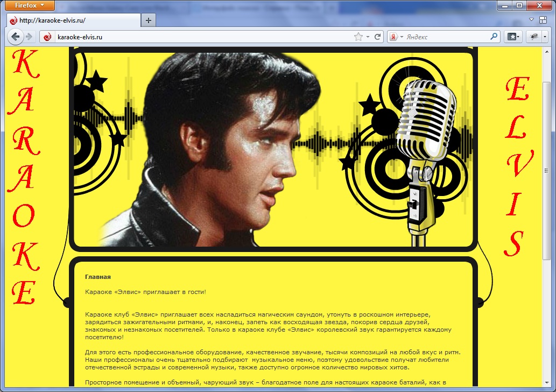Image resolution: width=556 pixels, height=392 pixels.
Task: Close the Firefox window
Action: pos(540,5)
